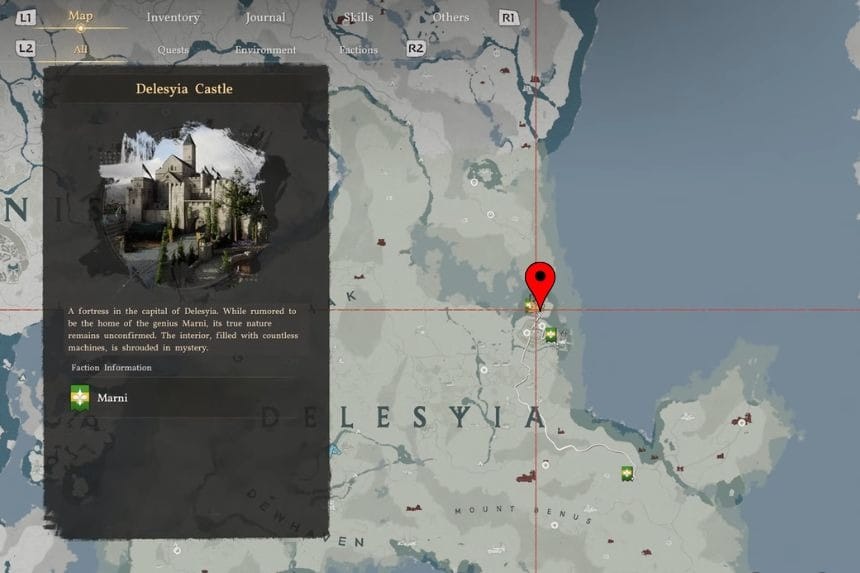Show All map markers filter
The width and height of the screenshot is (860, 573).
coord(80,48)
